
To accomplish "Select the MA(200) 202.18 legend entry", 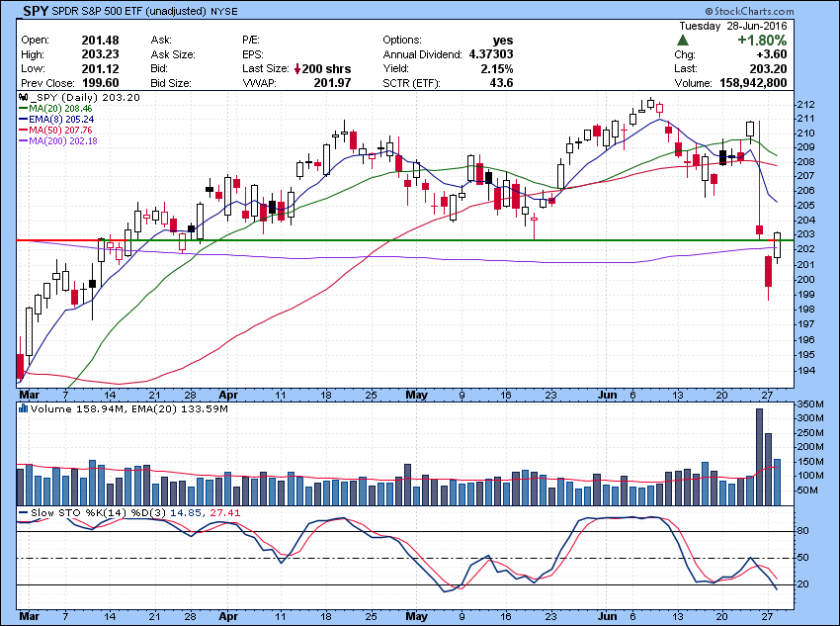I will [58, 141].
